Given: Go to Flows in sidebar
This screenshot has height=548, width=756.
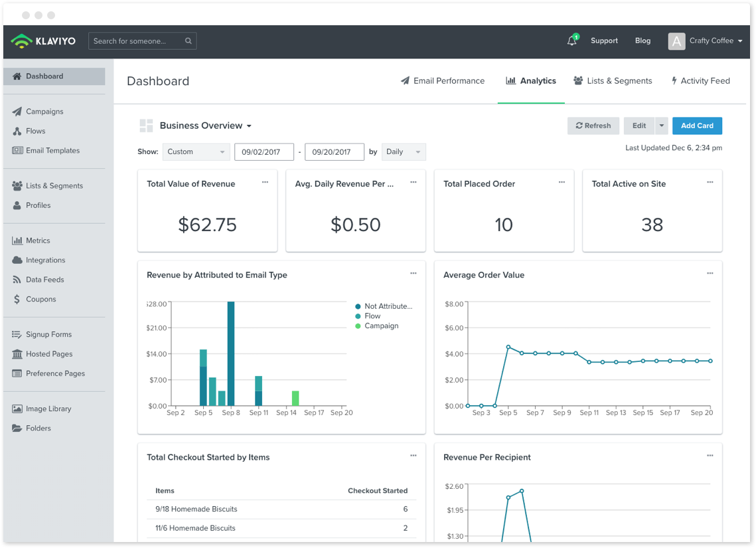Looking at the screenshot, I should point(35,131).
